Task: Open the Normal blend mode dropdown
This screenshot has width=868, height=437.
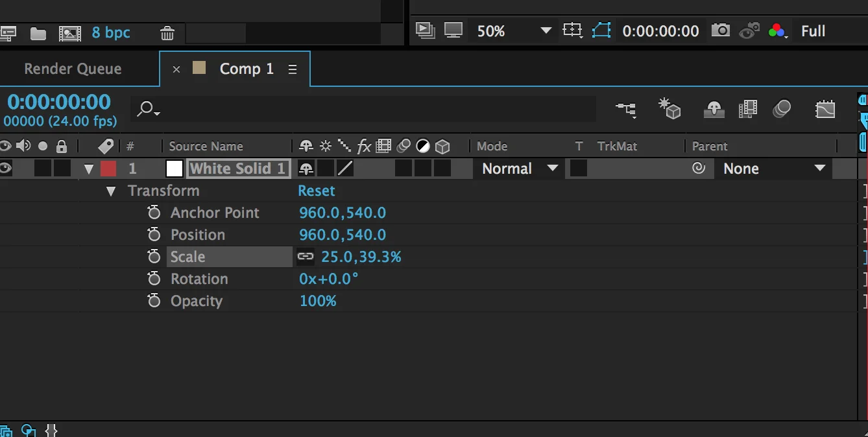Action: 518,169
